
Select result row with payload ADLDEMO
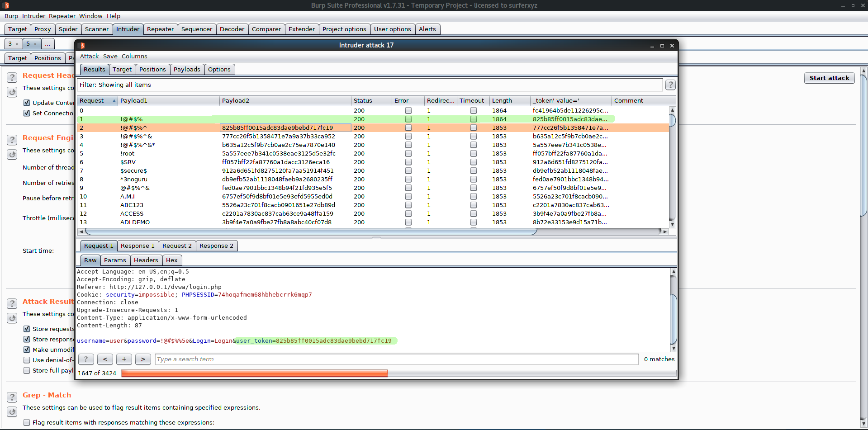(373, 222)
